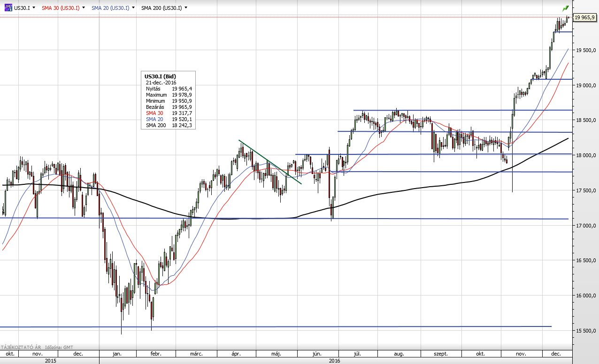
Task: Click the 'ápr.' month on the time axis
Action: 237,354
